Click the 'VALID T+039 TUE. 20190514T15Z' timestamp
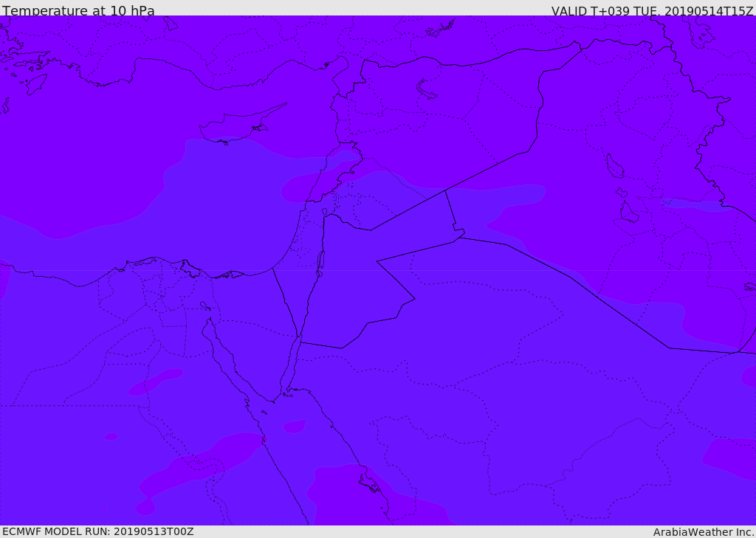The height and width of the screenshot is (538, 756). pyautogui.click(x=653, y=10)
